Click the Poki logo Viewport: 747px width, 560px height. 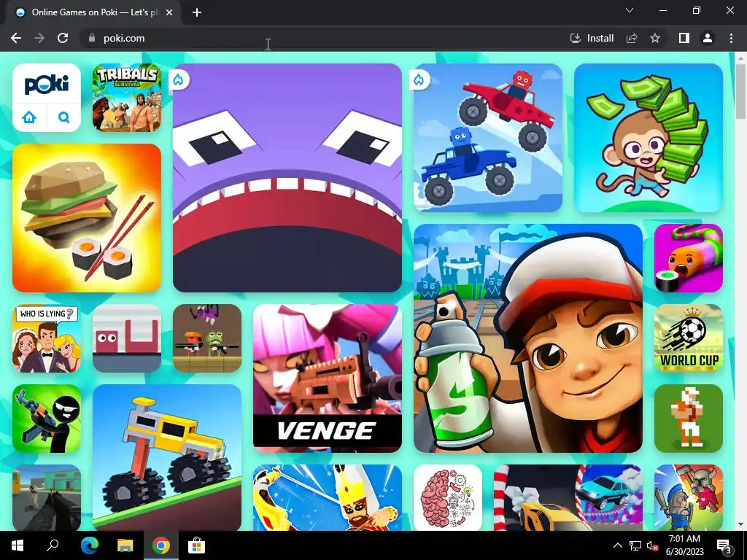coord(46,85)
